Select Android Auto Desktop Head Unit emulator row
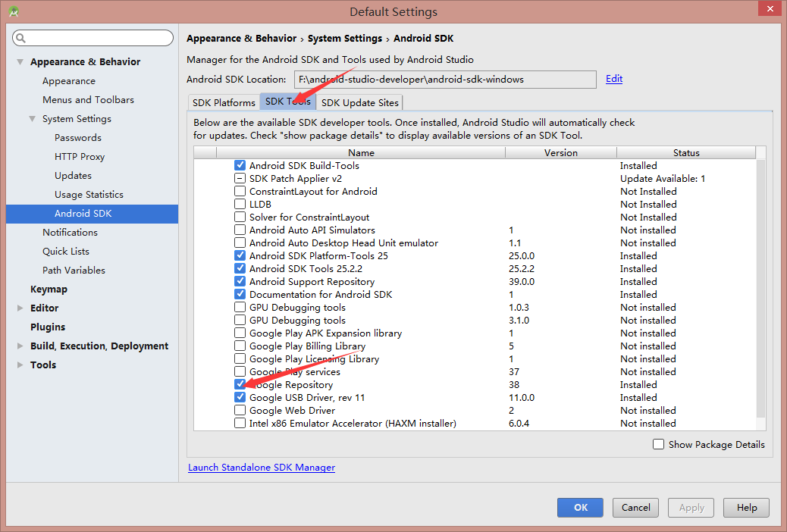 click(475, 243)
